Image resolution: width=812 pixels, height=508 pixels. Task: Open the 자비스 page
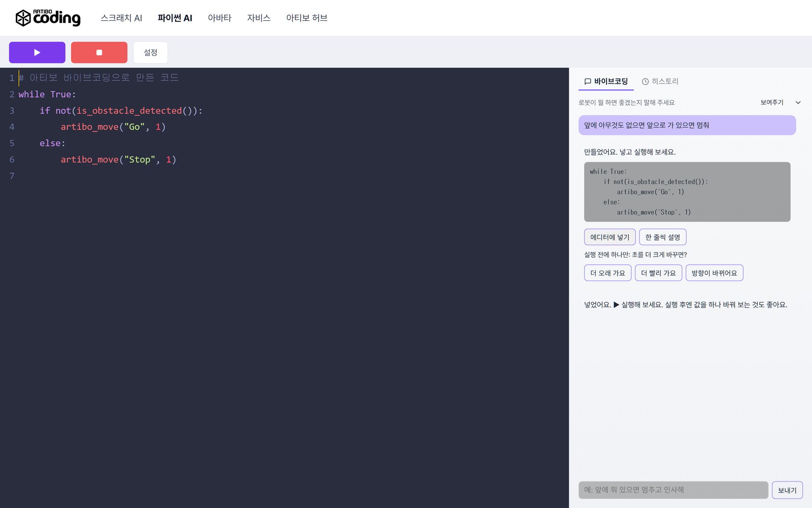pos(259,18)
